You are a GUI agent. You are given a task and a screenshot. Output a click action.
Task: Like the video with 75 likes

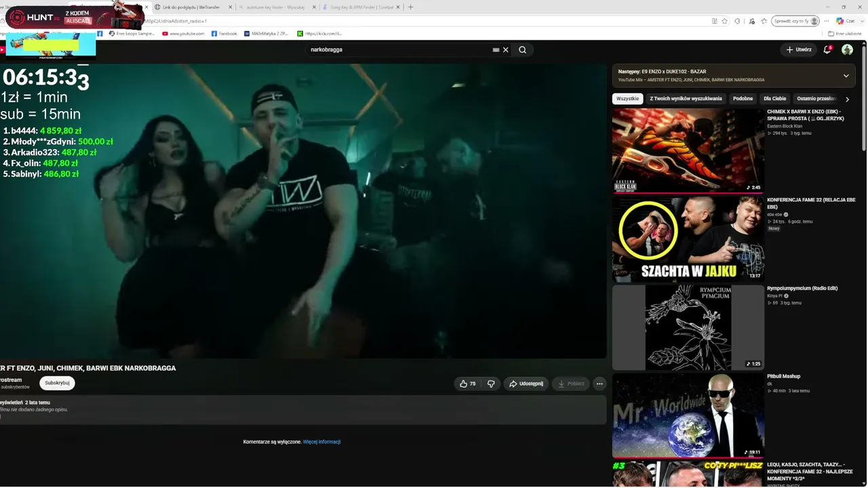click(468, 384)
